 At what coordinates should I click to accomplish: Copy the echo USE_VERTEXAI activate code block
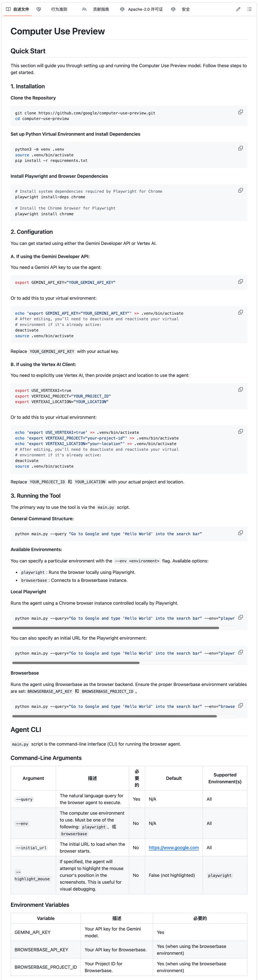241,431
